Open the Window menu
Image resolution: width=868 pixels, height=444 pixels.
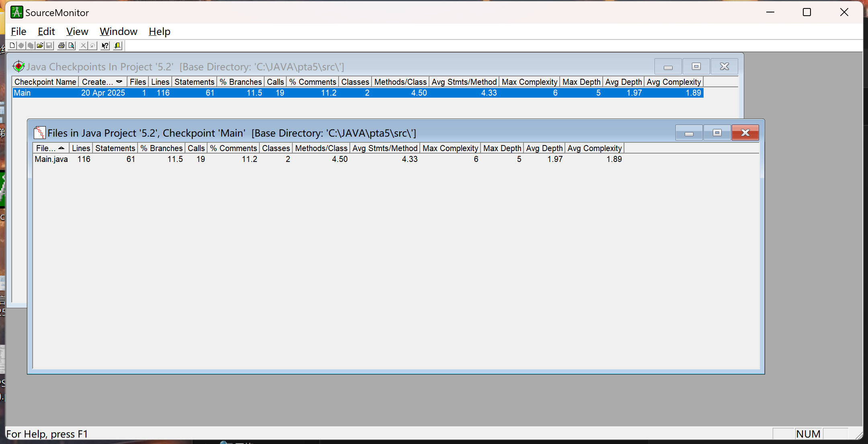pos(118,31)
